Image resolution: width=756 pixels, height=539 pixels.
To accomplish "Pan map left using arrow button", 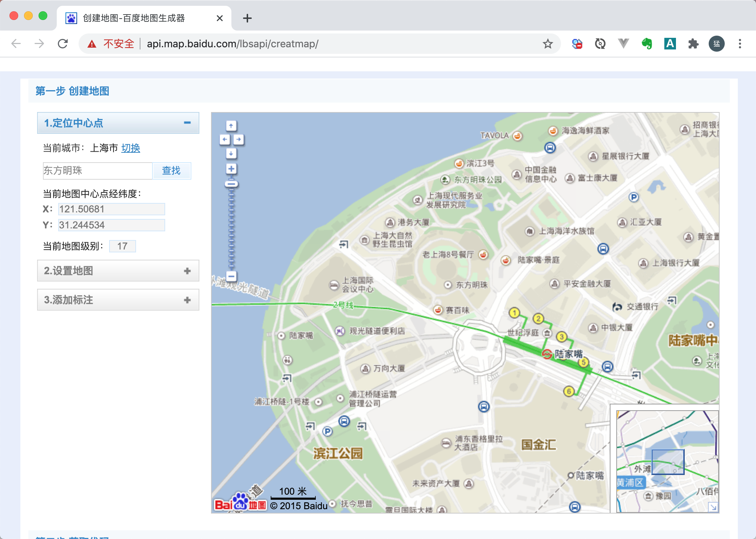I will pyautogui.click(x=224, y=140).
